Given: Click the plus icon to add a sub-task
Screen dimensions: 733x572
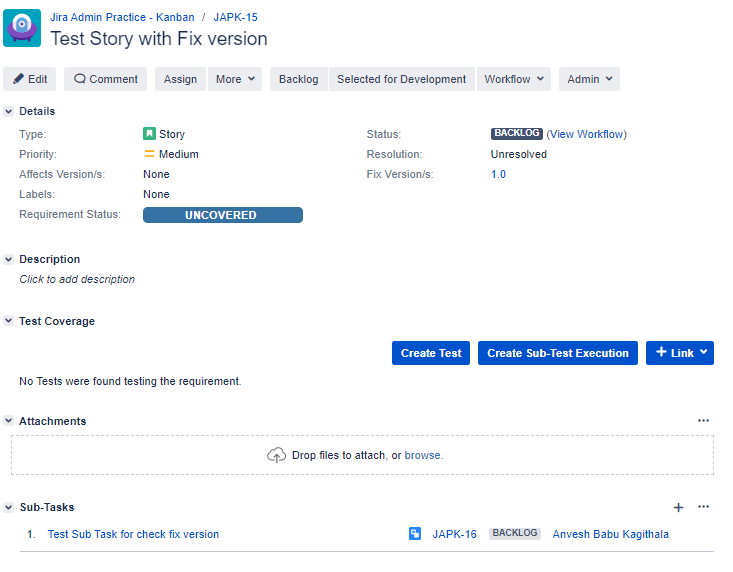Looking at the screenshot, I should click(678, 508).
